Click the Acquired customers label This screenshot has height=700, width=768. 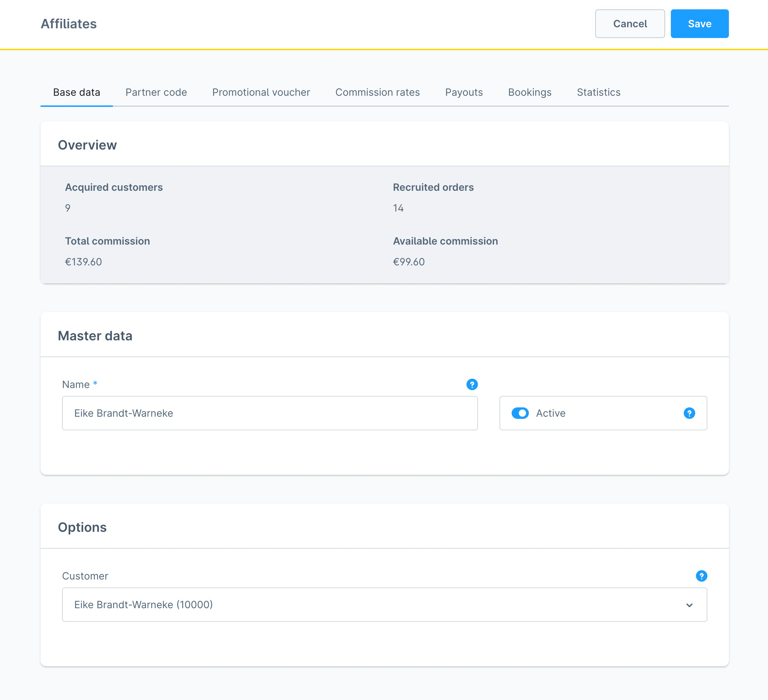point(114,187)
